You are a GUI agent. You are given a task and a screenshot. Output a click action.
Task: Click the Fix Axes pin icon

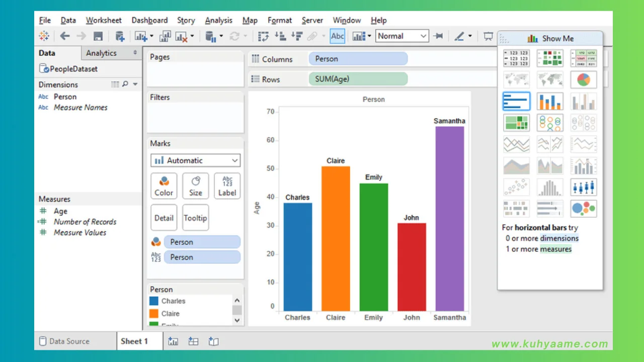[438, 36]
